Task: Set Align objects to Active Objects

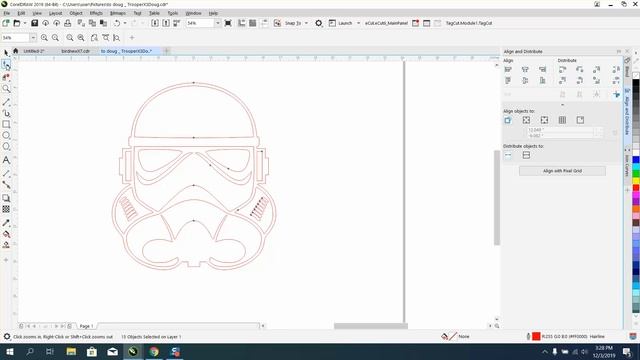Action: [x=508, y=120]
